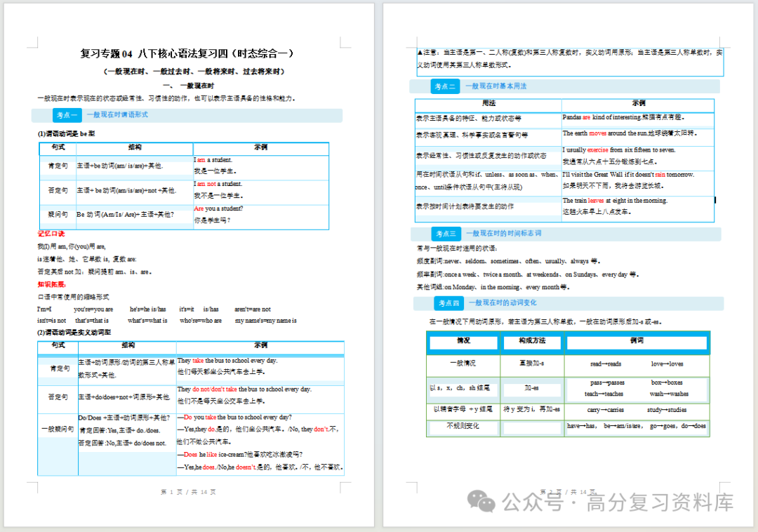Click the word pair "love→loves"
Image resolution: width=758 pixels, height=532 pixels.
pyautogui.click(x=667, y=364)
